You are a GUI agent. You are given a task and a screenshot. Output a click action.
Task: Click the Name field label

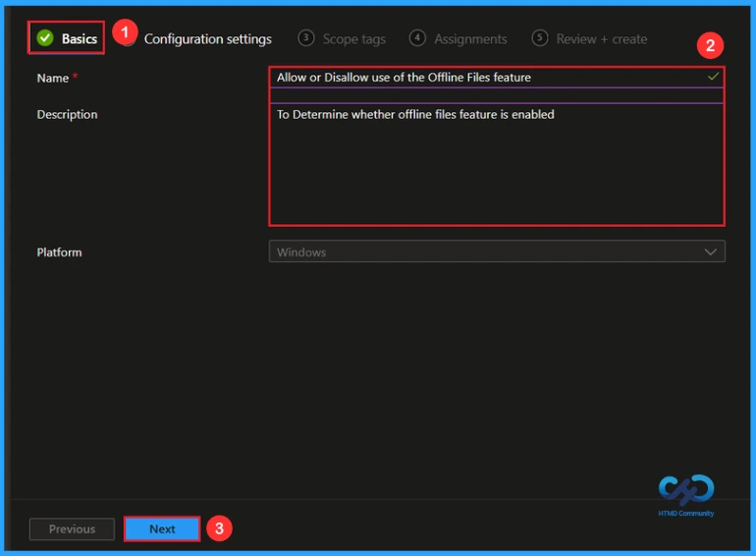tap(53, 79)
